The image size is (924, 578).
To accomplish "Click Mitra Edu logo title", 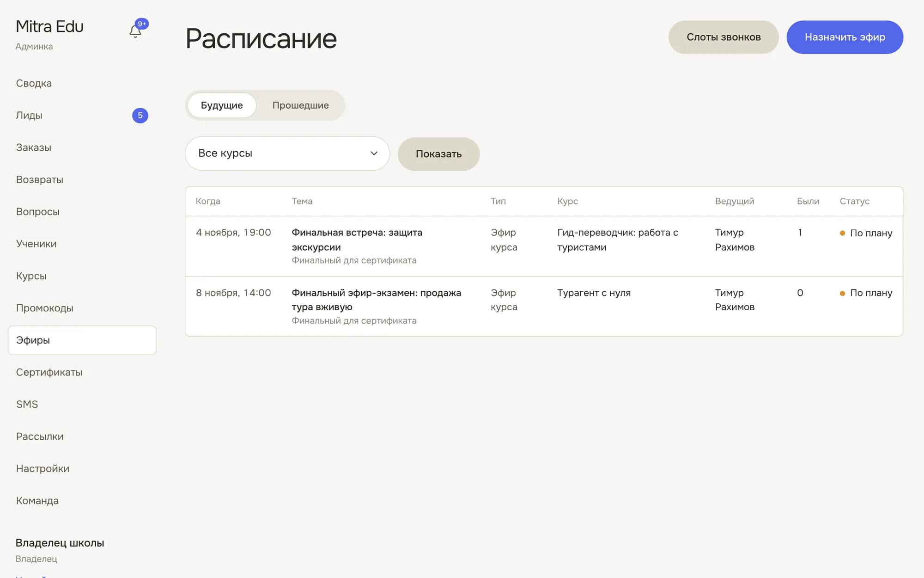I will [x=49, y=26].
